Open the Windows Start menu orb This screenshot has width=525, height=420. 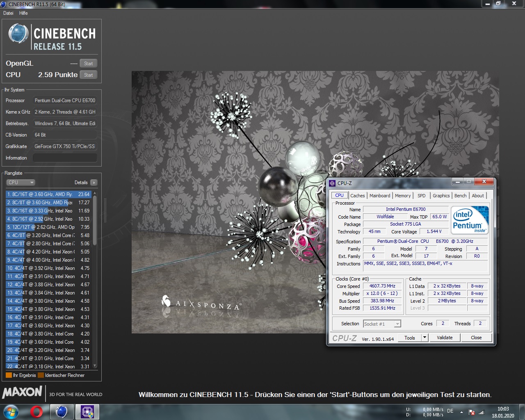11,411
